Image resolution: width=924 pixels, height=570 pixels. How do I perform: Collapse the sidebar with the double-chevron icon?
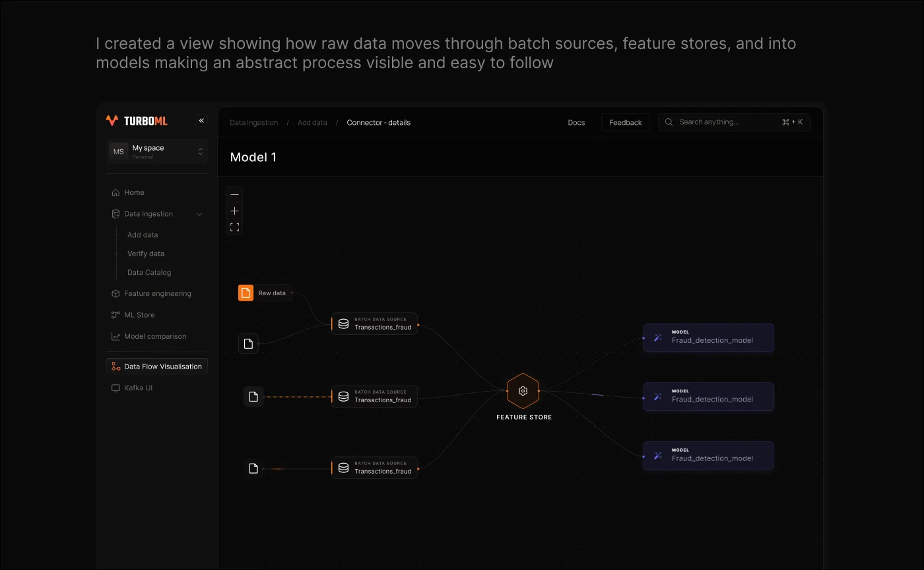tap(201, 121)
